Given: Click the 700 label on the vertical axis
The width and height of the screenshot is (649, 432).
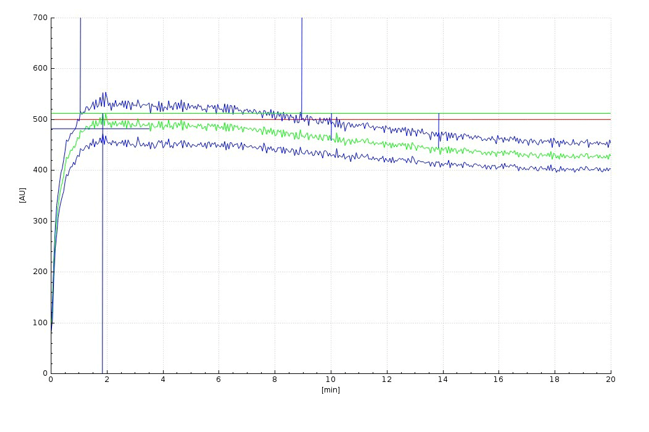Looking at the screenshot, I should 40,18.
